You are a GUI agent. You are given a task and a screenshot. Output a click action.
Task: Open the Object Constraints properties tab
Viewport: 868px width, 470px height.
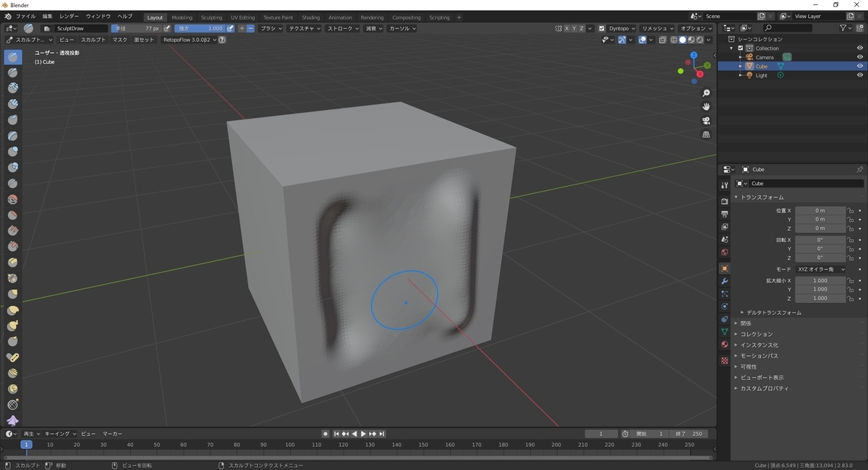click(x=725, y=319)
